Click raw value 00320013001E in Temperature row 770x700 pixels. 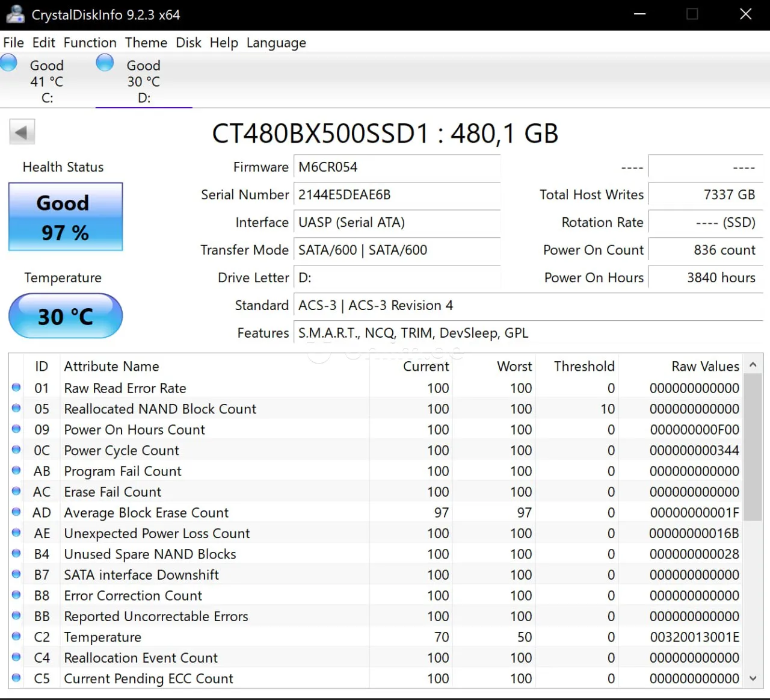coord(695,637)
